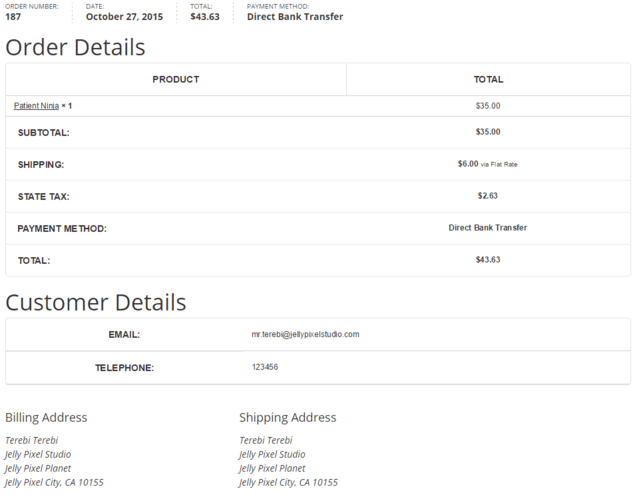
Task: Click the Billing Address heading
Action: pos(46,417)
